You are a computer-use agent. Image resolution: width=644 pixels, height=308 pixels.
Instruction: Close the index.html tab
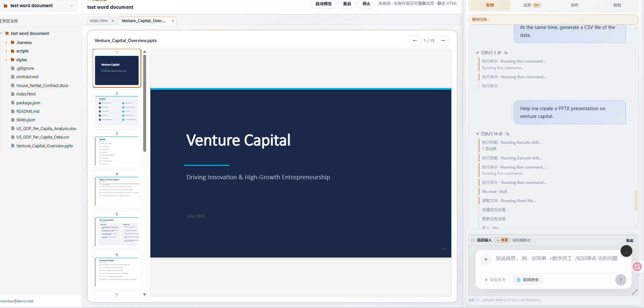pos(113,21)
